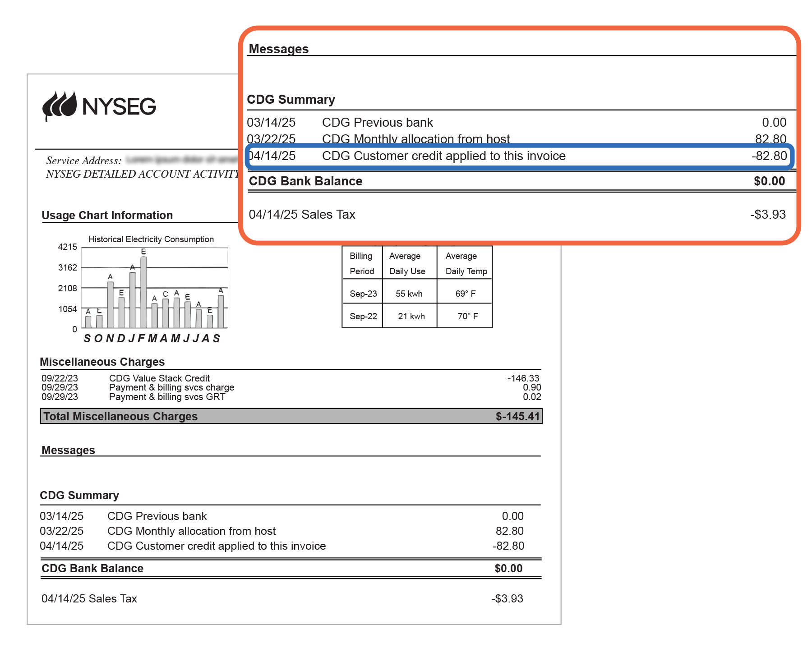Select the 'Usage Chart Information' heading
The height and width of the screenshot is (648, 812).
pos(107,215)
